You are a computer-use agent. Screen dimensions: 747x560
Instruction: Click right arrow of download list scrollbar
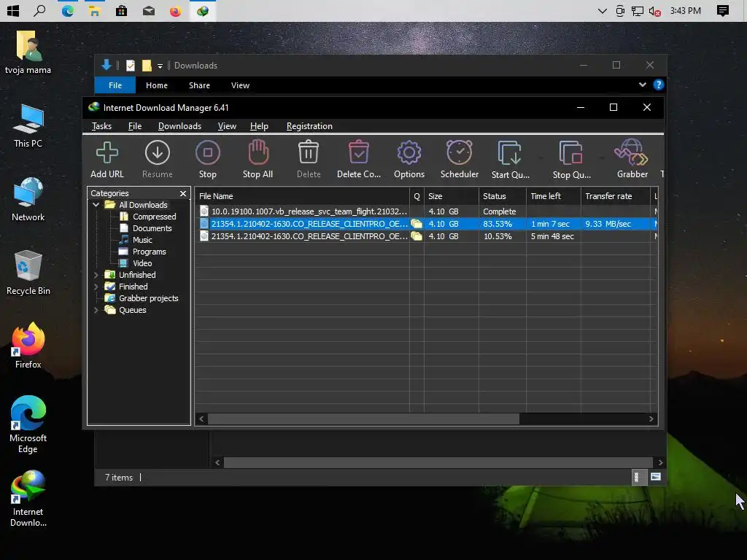coord(651,419)
